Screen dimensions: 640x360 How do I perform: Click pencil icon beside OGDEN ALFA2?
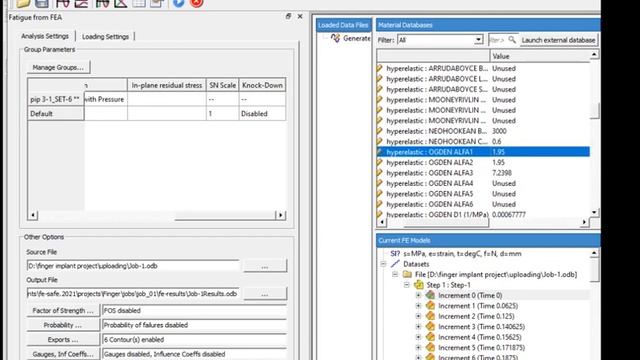[380, 162]
